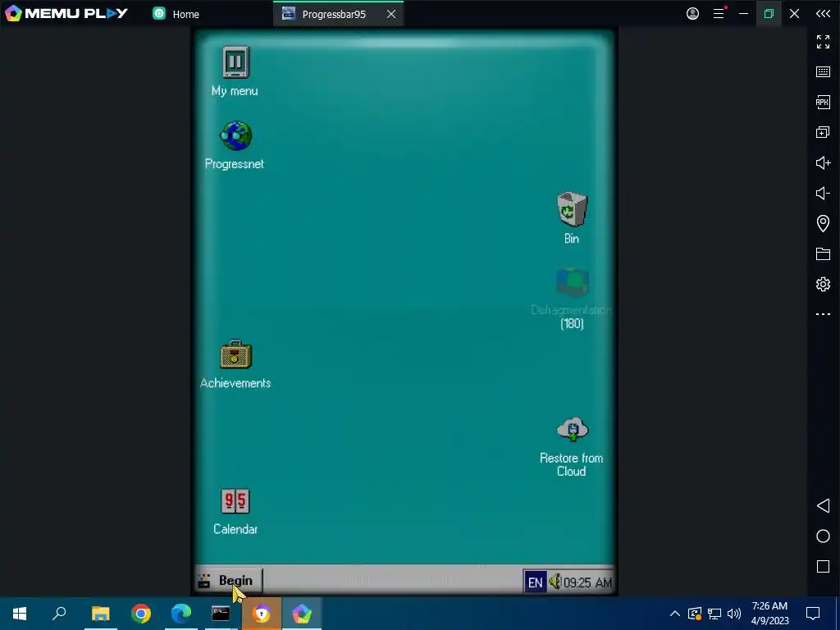Decrease volume using MEmu sidebar icon
Viewport: 840px width, 630px height.
click(823, 193)
